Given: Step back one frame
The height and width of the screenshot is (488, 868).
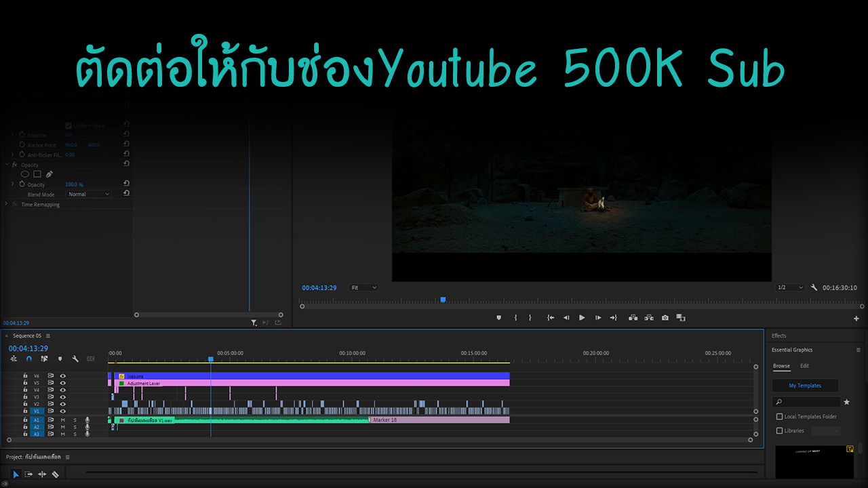Looking at the screenshot, I should tap(566, 317).
